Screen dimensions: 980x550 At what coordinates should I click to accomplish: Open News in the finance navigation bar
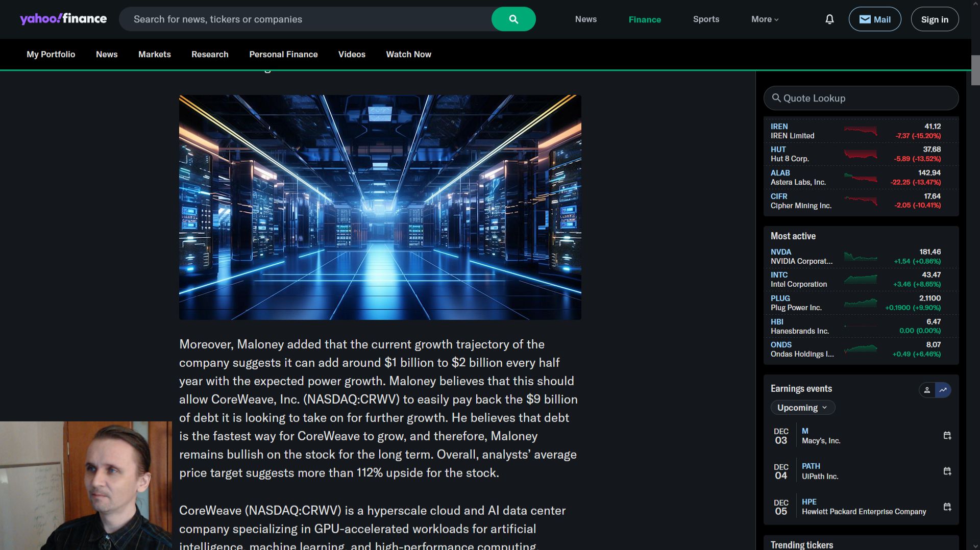(107, 54)
